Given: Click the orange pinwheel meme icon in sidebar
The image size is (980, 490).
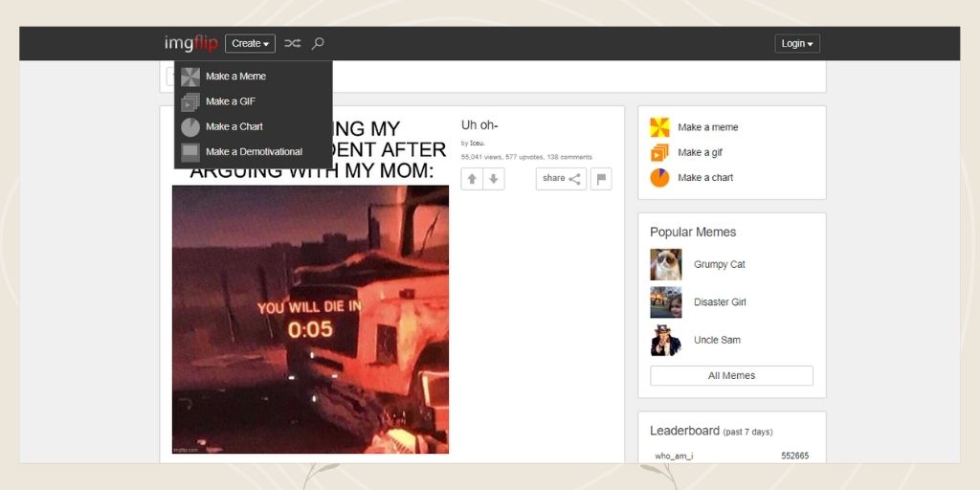Looking at the screenshot, I should (659, 127).
